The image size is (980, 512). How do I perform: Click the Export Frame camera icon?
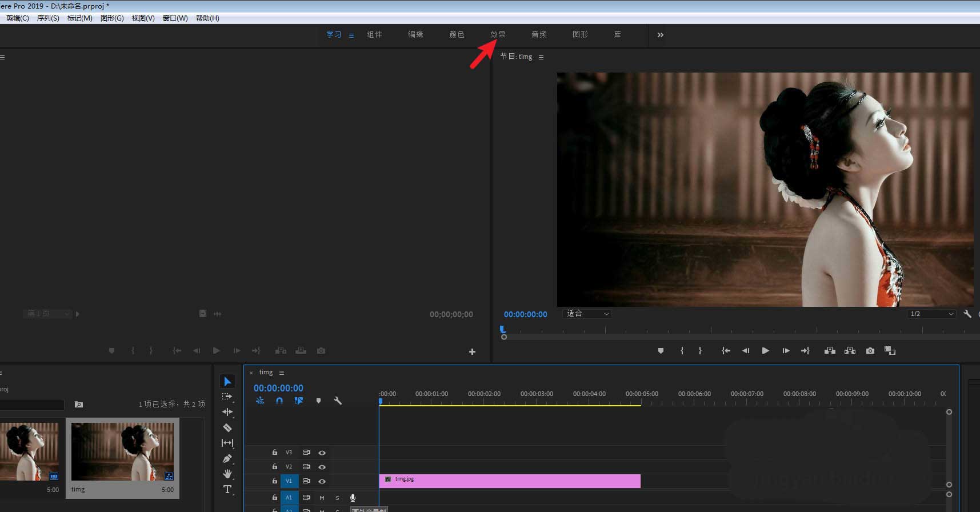point(870,351)
